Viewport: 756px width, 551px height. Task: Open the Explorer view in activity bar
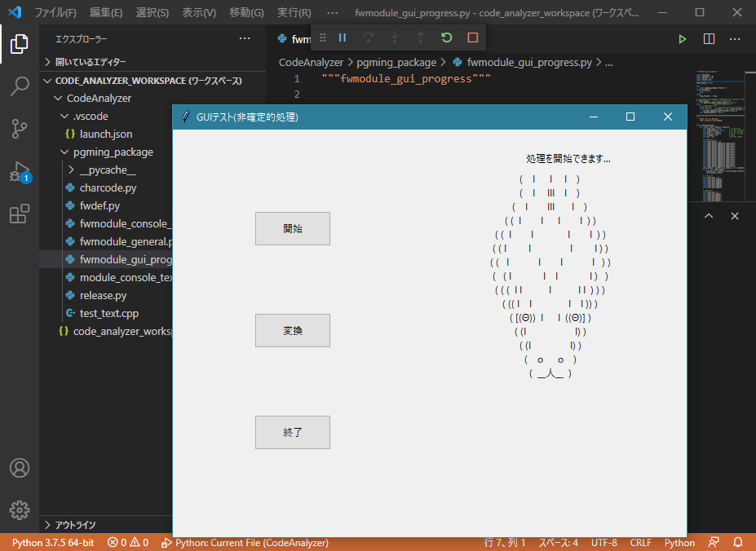(20, 44)
